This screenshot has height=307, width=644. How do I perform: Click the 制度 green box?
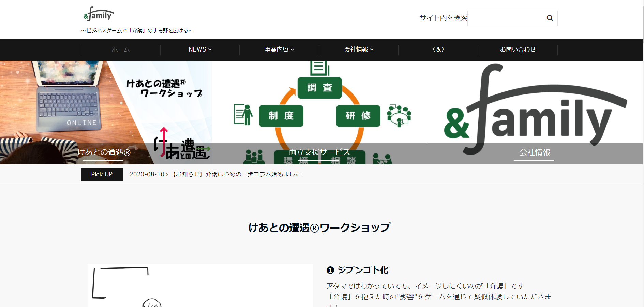click(x=281, y=116)
